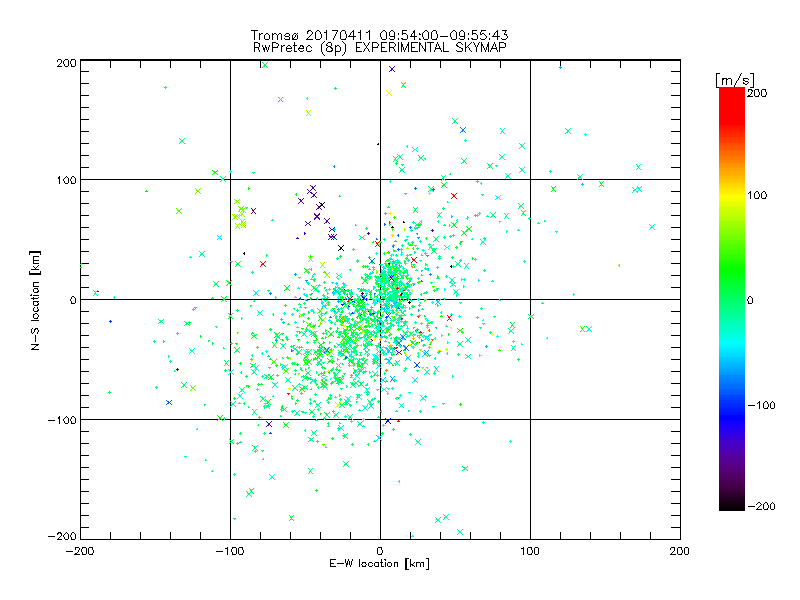Click the lone yellow X marker near top
This screenshot has height=600, width=800.
[389, 93]
